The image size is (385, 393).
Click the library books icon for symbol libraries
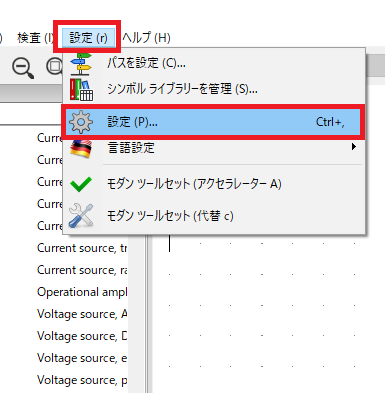point(81,89)
